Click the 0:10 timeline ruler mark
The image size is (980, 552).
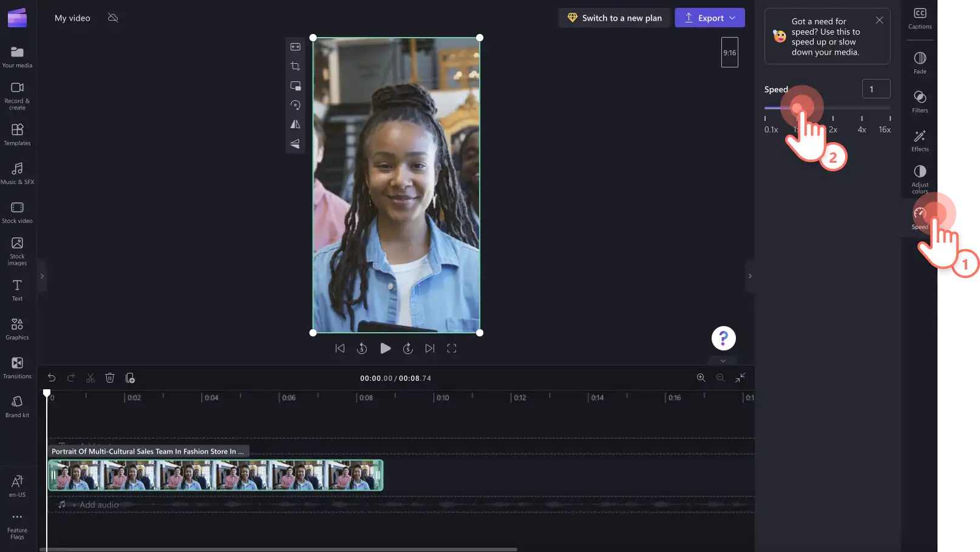click(x=443, y=398)
